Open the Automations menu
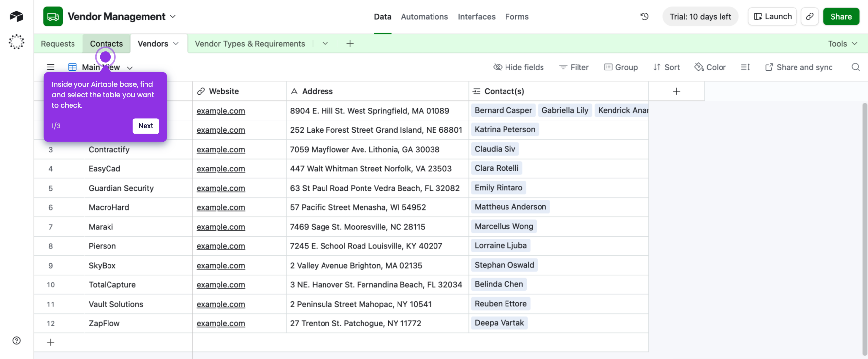This screenshot has height=359, width=868. (x=424, y=16)
